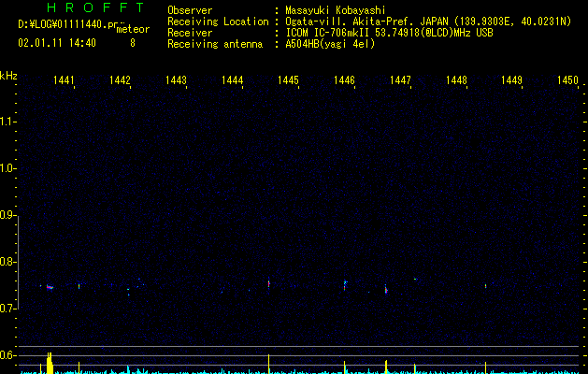This screenshot has height=374, width=588.
Task: Click the 0.6 kHz frequency axis label
Action: coord(7,355)
